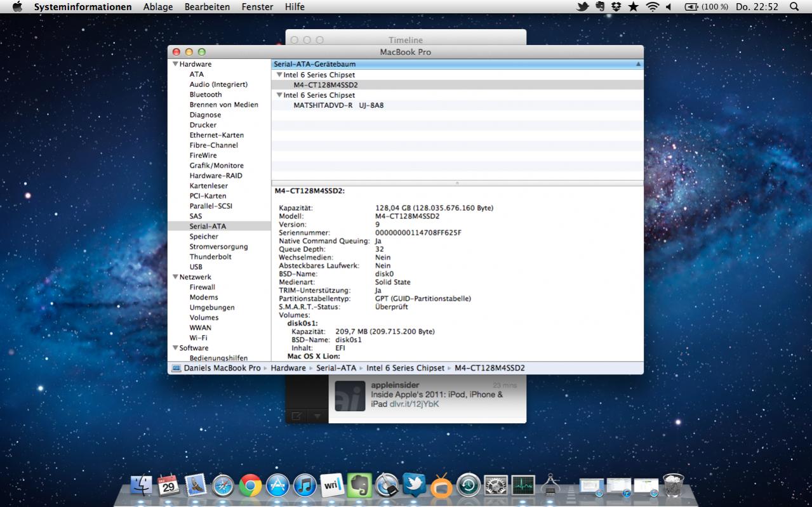Screen dimensions: 812x507
Task: Open Time Machine in the Dock
Action: coord(469,486)
